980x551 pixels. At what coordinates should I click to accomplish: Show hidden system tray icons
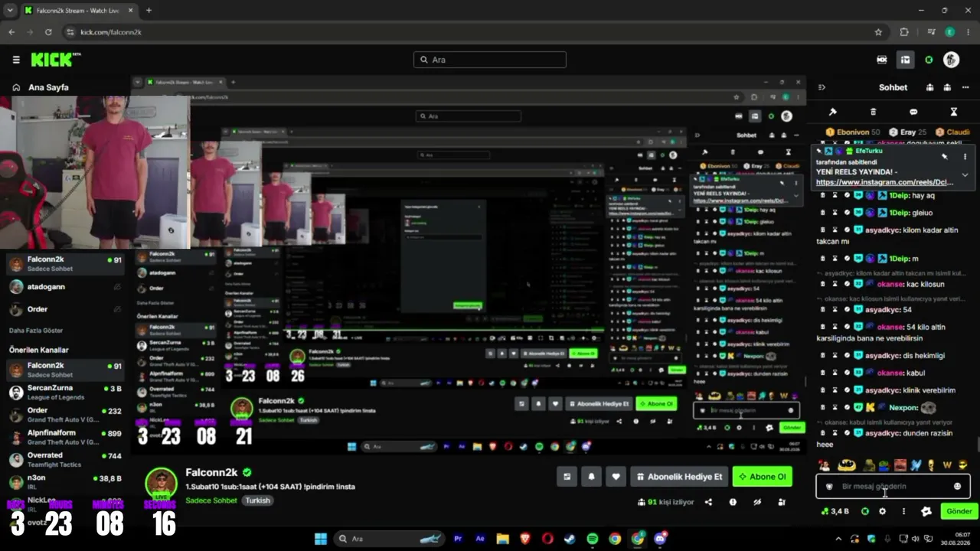pyautogui.click(x=838, y=539)
